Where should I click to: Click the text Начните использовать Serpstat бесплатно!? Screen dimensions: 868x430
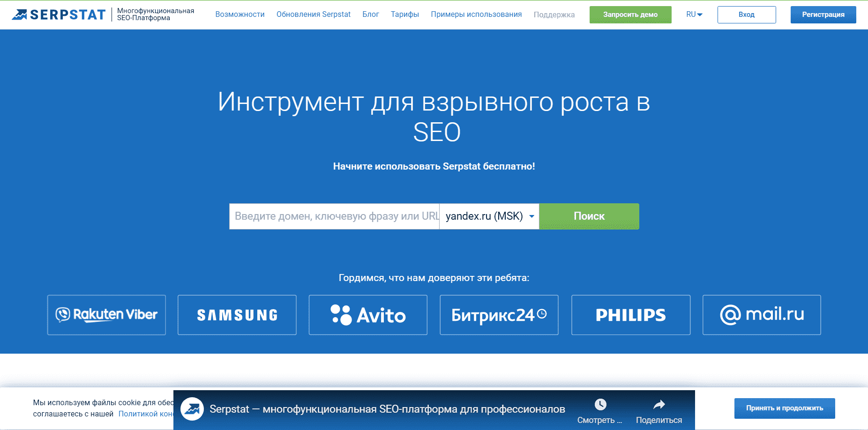click(434, 166)
